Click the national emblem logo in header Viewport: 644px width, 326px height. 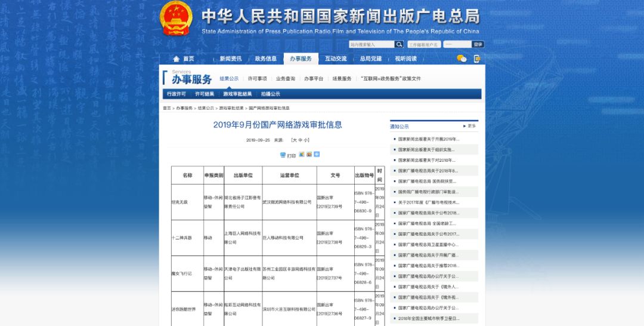[176, 19]
